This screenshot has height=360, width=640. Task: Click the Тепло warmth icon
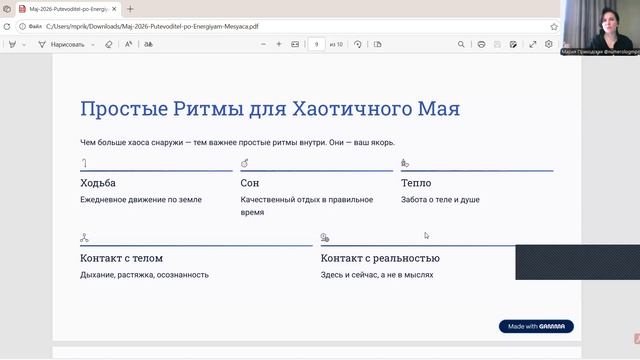click(405, 163)
